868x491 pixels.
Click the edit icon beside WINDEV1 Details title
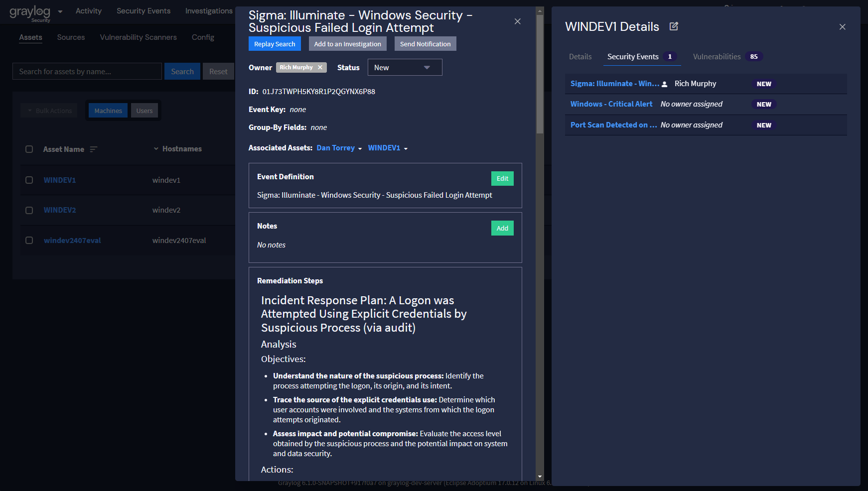click(674, 26)
